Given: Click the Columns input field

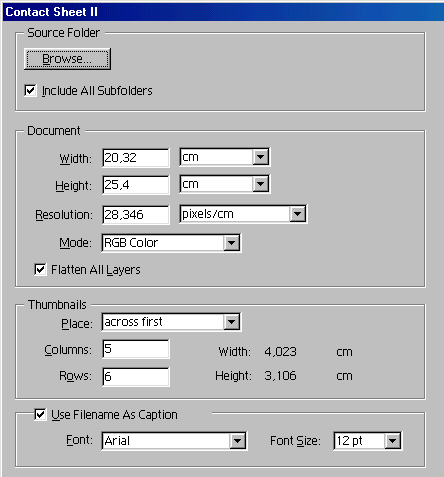Looking at the screenshot, I should (136, 349).
